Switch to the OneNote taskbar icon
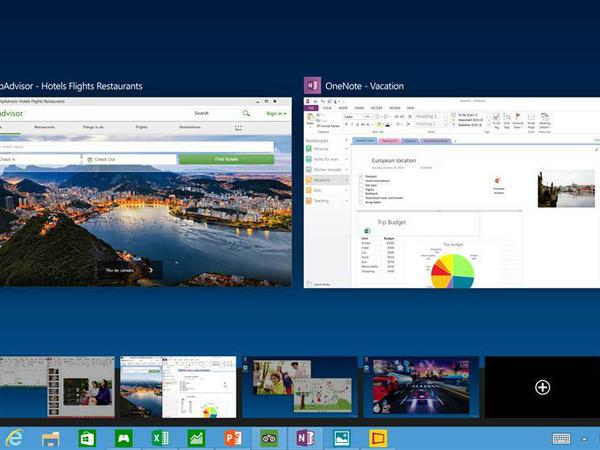This screenshot has height=450, width=600. (x=305, y=439)
